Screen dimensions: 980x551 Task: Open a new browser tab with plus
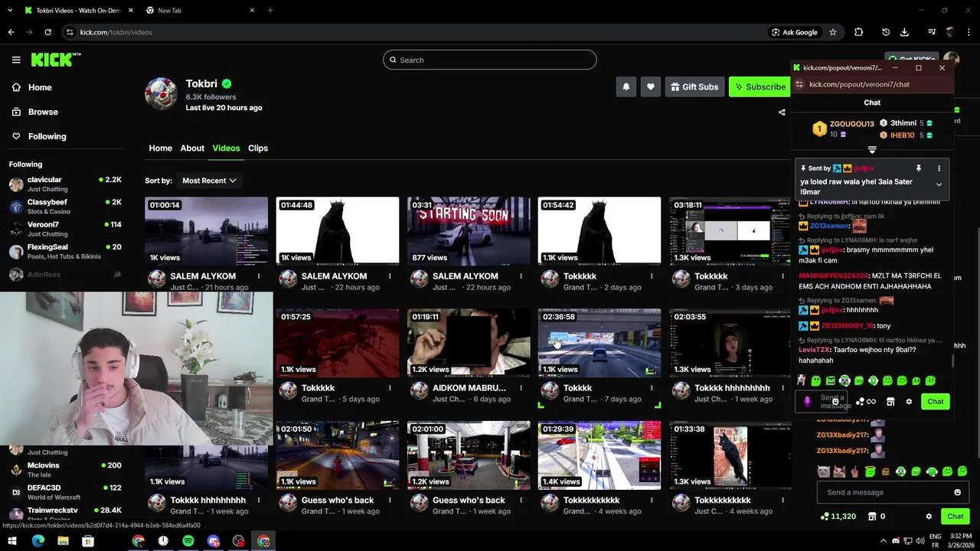pos(270,11)
